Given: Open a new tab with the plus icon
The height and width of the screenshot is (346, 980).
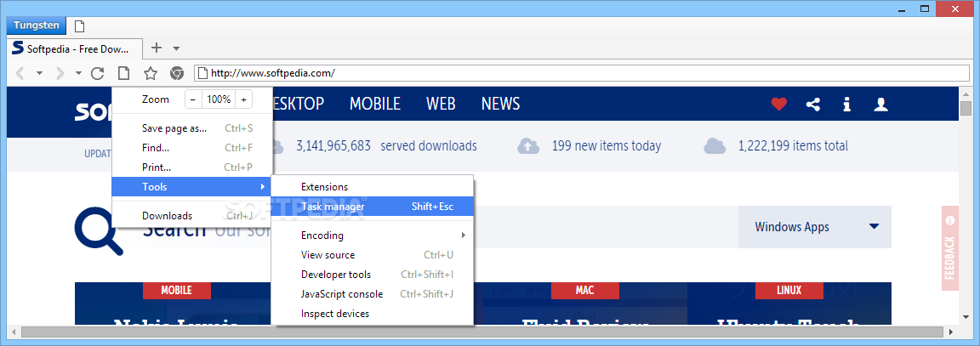Looking at the screenshot, I should [157, 48].
